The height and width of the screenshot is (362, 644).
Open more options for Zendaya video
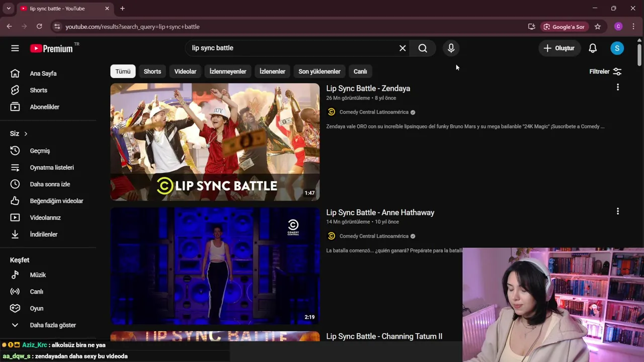618,87
